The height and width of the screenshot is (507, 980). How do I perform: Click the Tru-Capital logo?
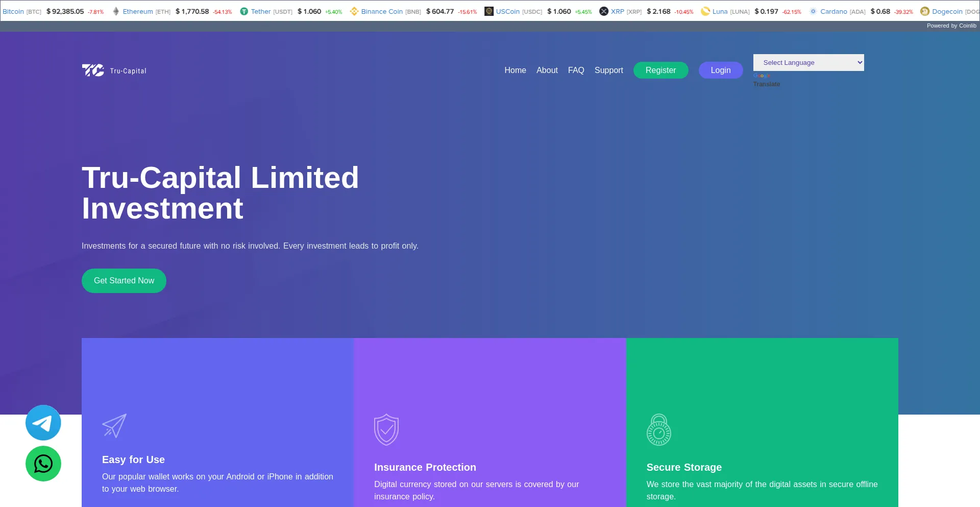113,70
